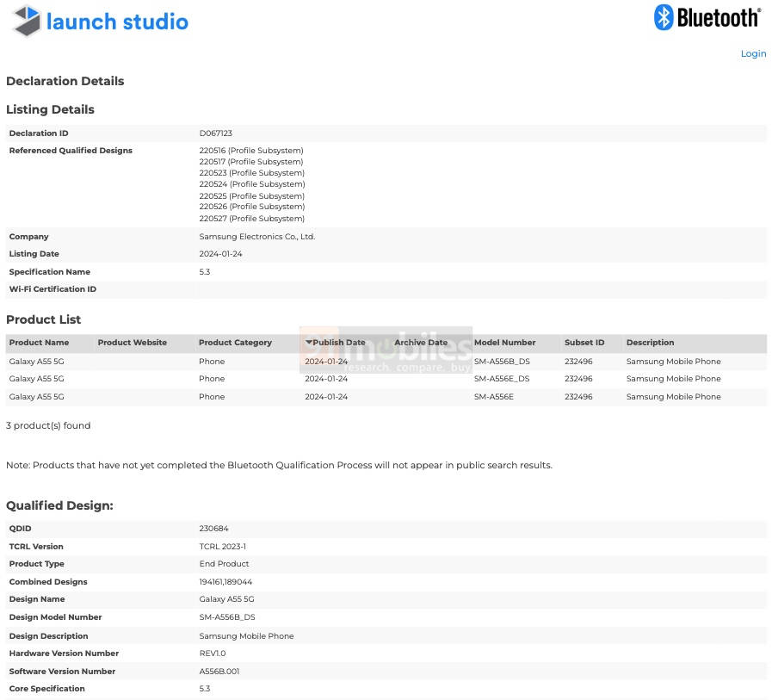
Task: Click company name Samsung Electronics Co., Ltd.
Action: 257,237
